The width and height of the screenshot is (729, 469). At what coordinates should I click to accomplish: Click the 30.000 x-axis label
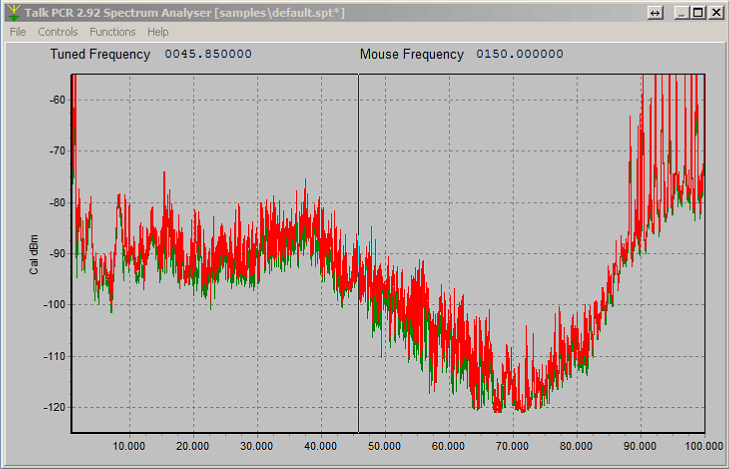click(x=257, y=446)
